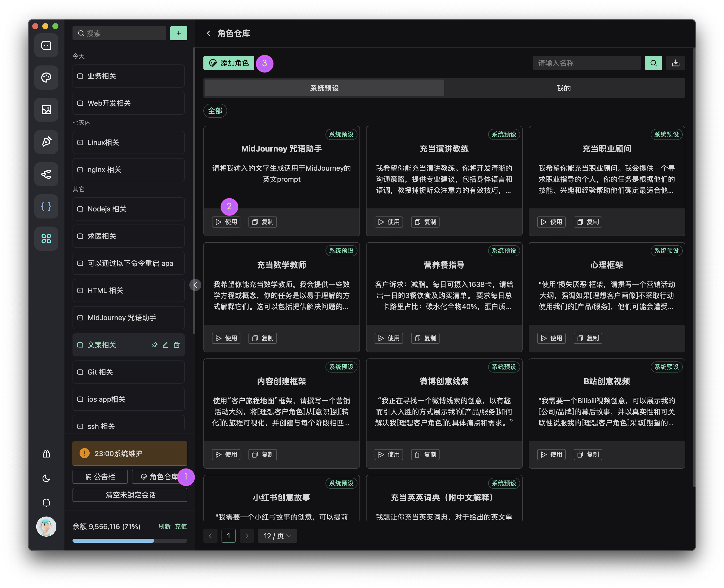Viewport: 724px width, 588px height.
Task: Open notifications bell icon
Action: [x=46, y=502]
